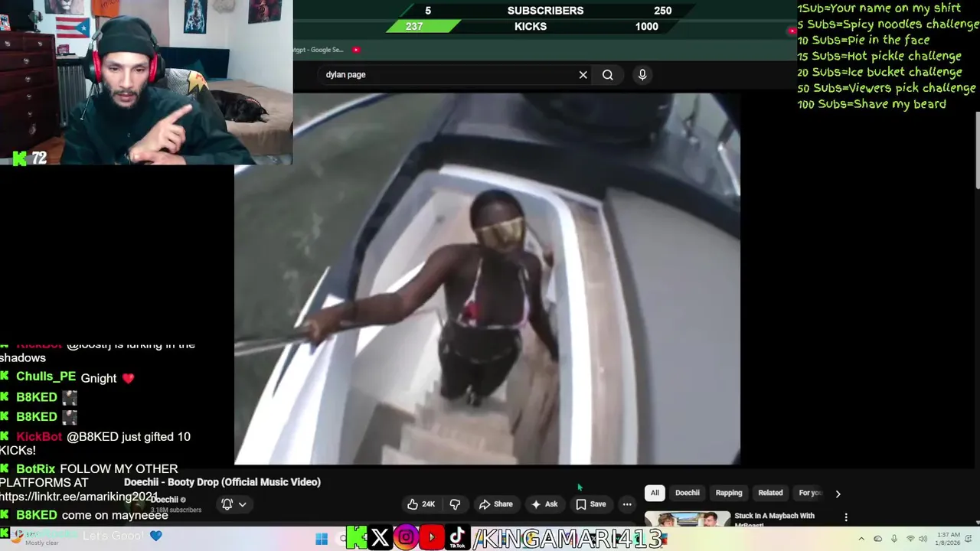Dislike the video with the thumbs down
The image size is (980, 551).
(x=455, y=504)
